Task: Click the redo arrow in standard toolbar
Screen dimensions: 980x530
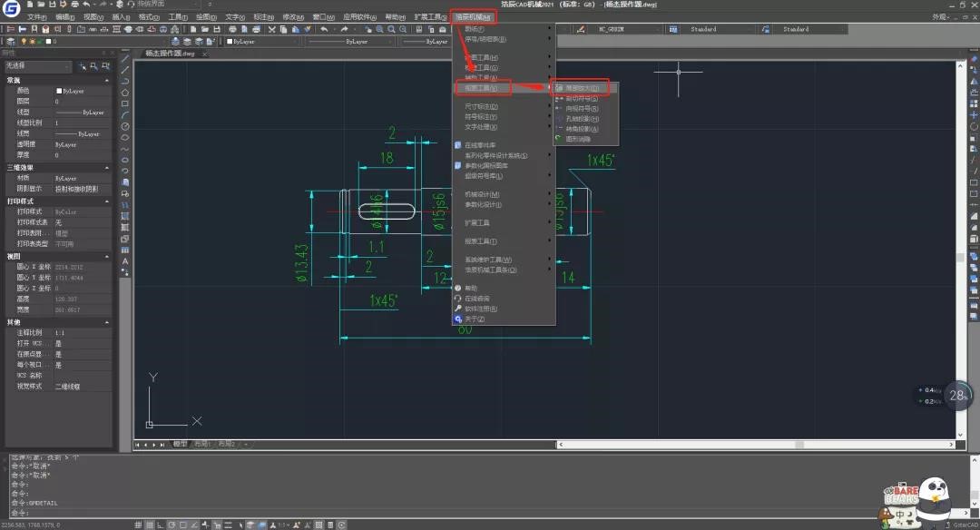Action: [x=344, y=29]
